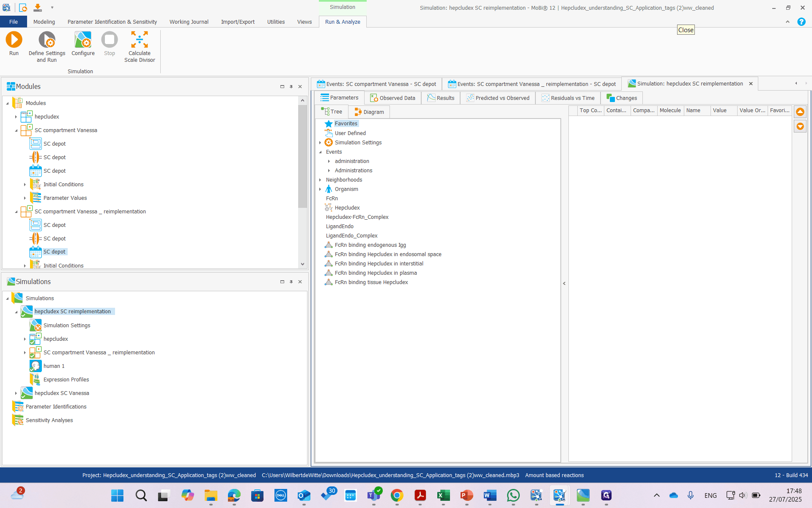Screen dimensions: 812x508
Task: Pin the Simulations panel
Action: coord(291,282)
